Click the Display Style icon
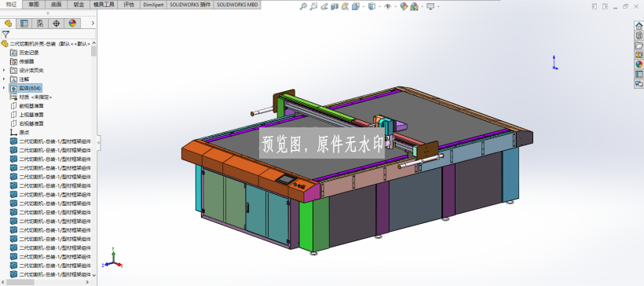644x286 pixels. click(371, 6)
